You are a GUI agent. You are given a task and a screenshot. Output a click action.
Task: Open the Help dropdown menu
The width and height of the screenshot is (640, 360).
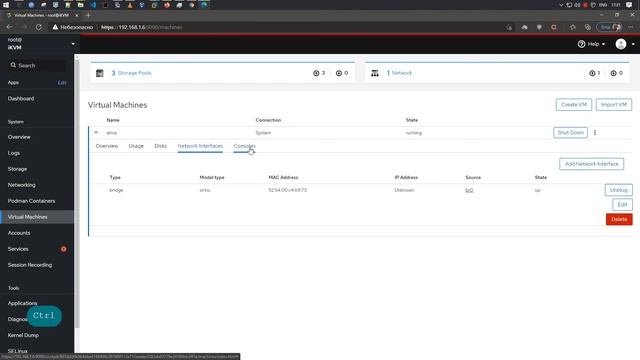(x=591, y=44)
